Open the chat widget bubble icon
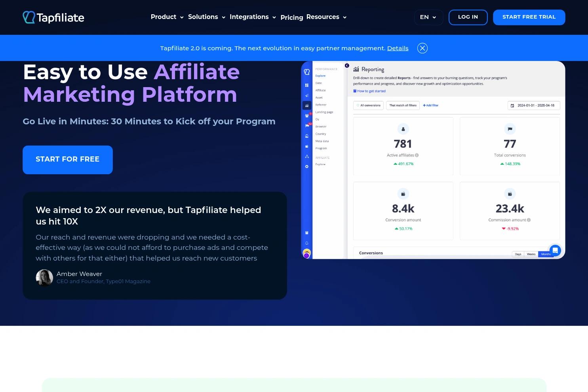Screen dimensions: 588x392 pos(555,250)
